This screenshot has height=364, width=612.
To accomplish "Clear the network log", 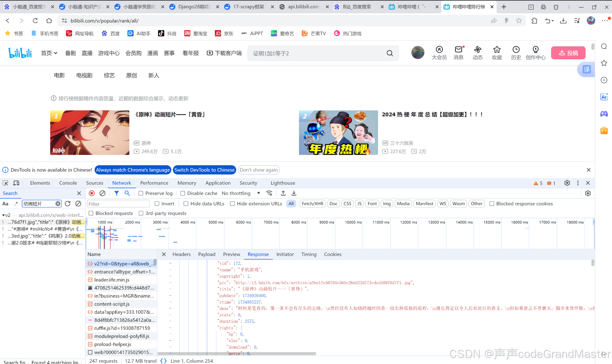I will 102,193.
